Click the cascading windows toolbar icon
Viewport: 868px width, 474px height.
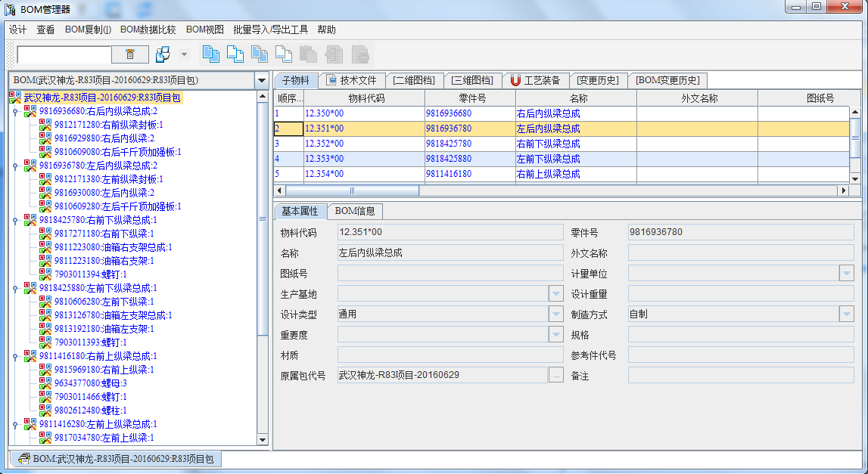coord(163,54)
